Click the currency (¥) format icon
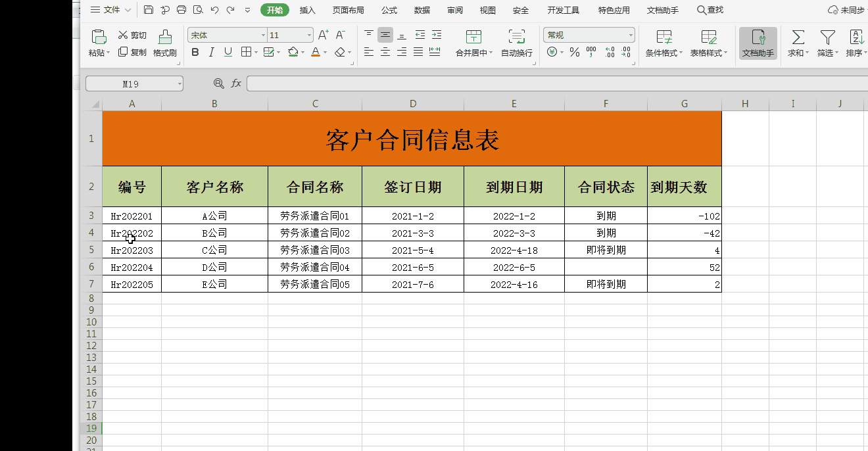868x451 pixels. (552, 52)
